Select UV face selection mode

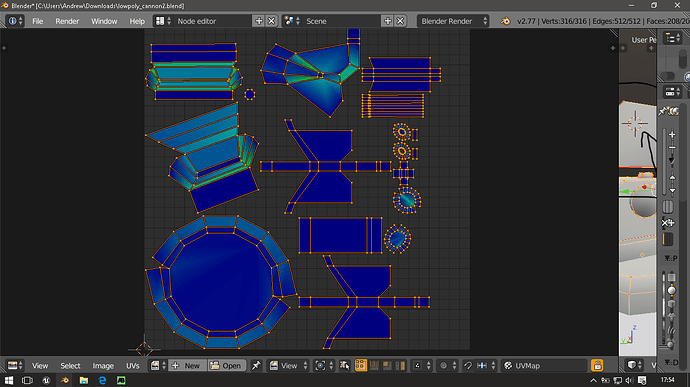(387, 365)
